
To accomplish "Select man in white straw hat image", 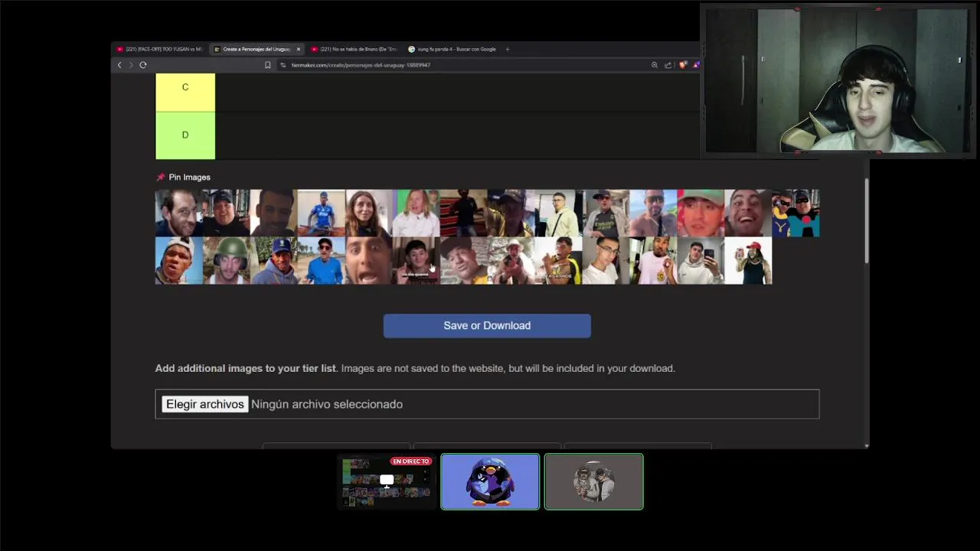I will point(511,260).
